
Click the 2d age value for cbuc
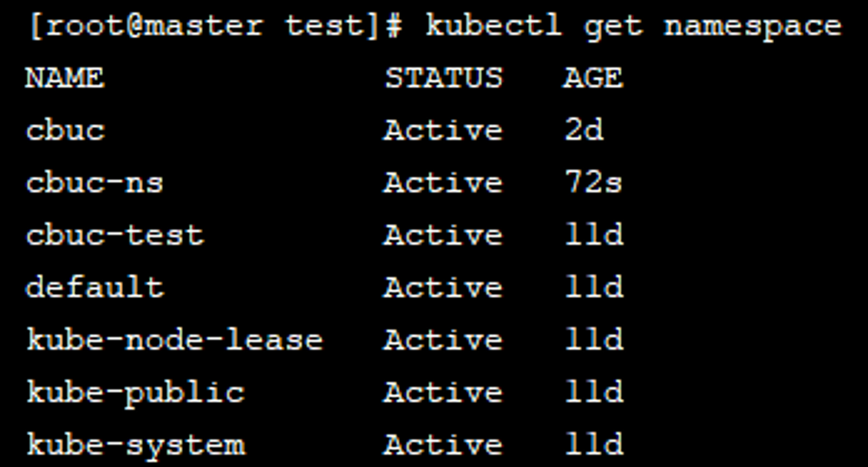(584, 129)
